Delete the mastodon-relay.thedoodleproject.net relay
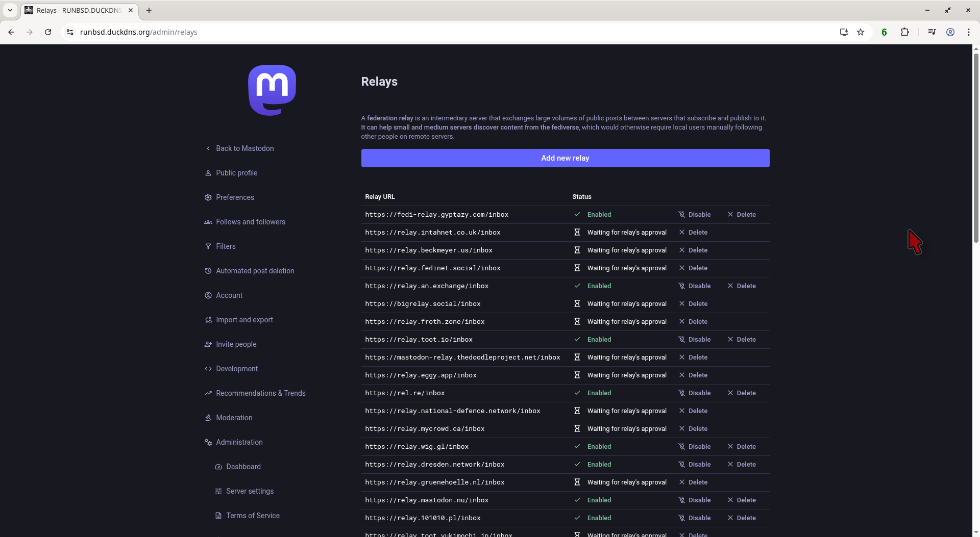This screenshot has width=980, height=537. tap(693, 357)
